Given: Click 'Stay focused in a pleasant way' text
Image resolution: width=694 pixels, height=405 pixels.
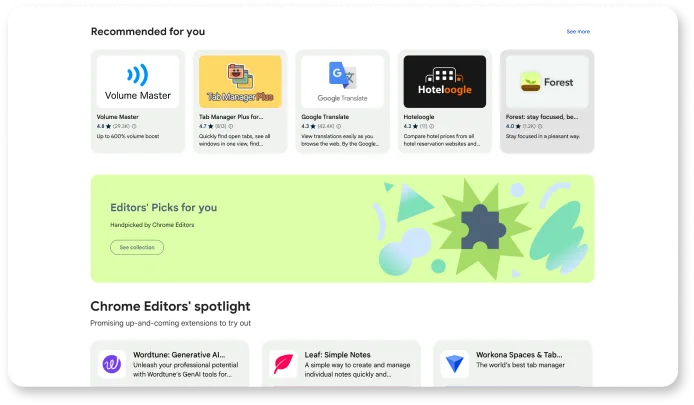Looking at the screenshot, I should 543,136.
